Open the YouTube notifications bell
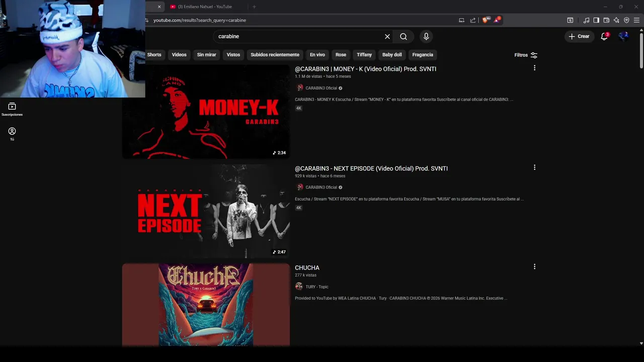Viewport: 644px width, 362px height. point(604,36)
